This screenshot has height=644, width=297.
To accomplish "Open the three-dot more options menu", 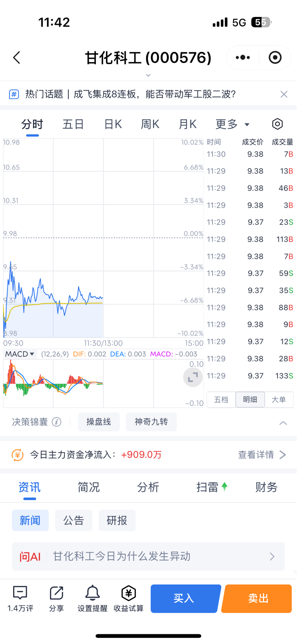I will tap(243, 58).
